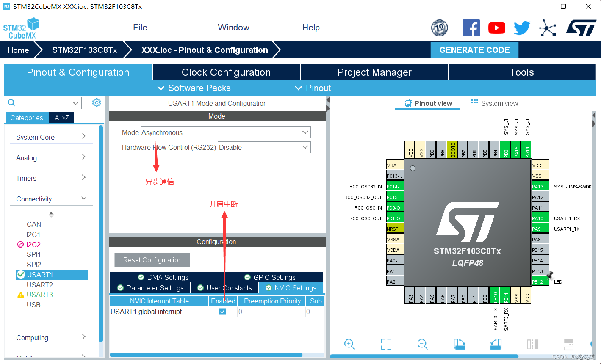The height and width of the screenshot is (364, 601).
Task: Select SPI1 in Connectivity list
Action: point(33,254)
